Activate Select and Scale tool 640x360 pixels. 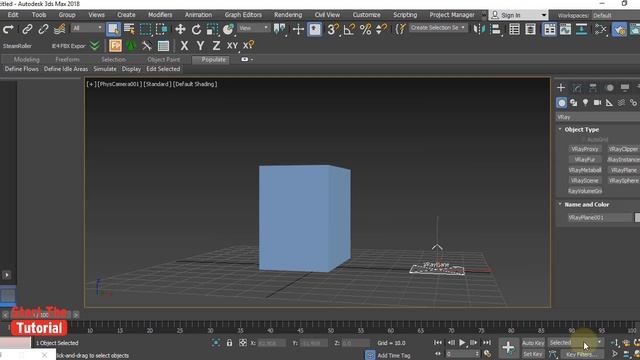(x=212, y=29)
